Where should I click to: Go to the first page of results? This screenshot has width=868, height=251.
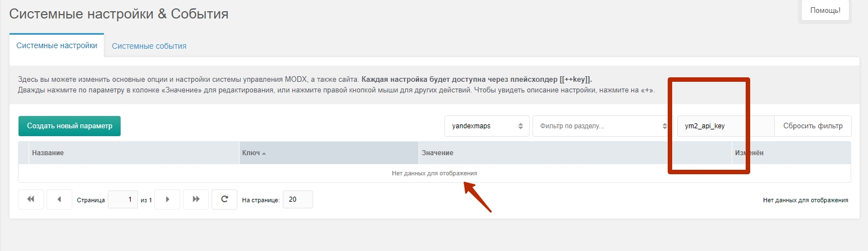coord(31,199)
